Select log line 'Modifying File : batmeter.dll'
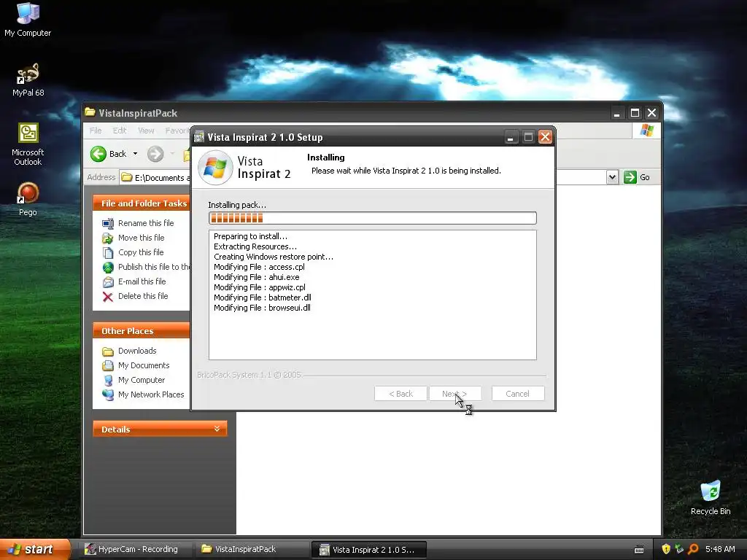 [x=263, y=297]
